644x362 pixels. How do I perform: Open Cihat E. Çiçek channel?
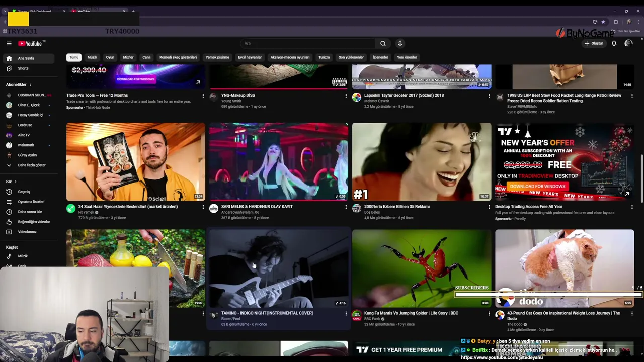pos(28,105)
